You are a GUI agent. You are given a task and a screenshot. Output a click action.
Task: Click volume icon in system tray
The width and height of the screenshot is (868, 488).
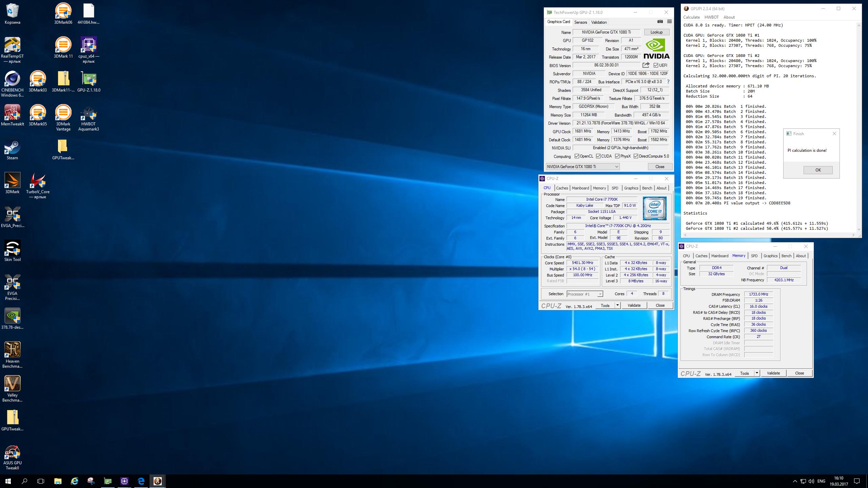point(811,481)
